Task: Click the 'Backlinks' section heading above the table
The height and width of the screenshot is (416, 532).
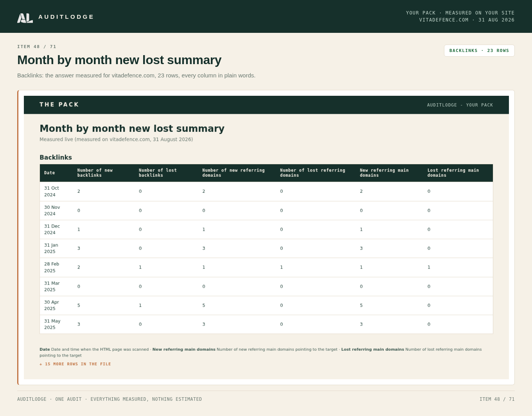Action: 56,157
